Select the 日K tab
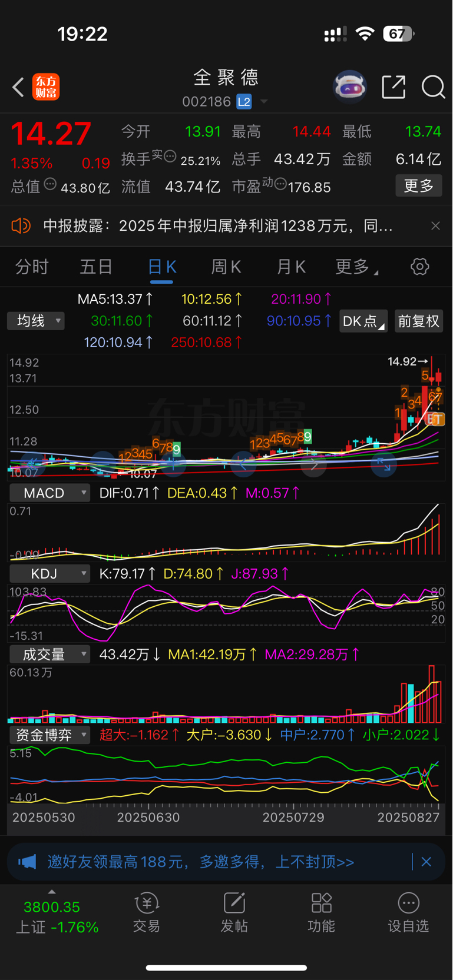 [161, 267]
